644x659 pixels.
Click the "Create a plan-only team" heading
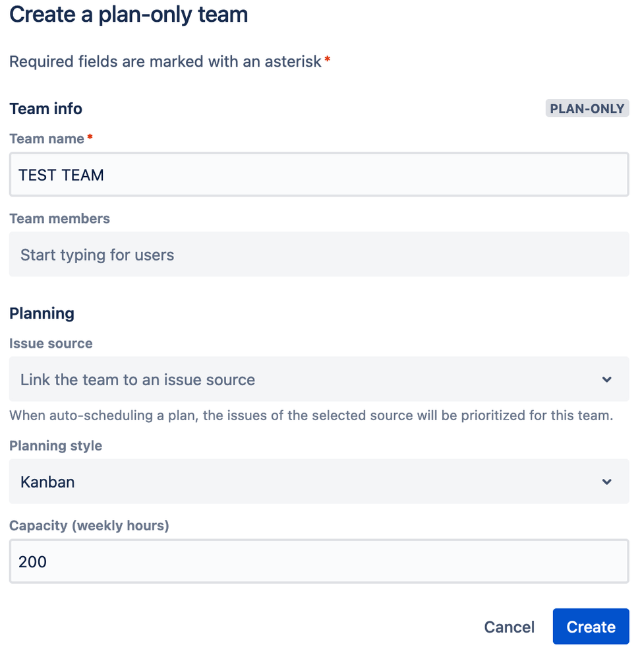[x=129, y=15]
